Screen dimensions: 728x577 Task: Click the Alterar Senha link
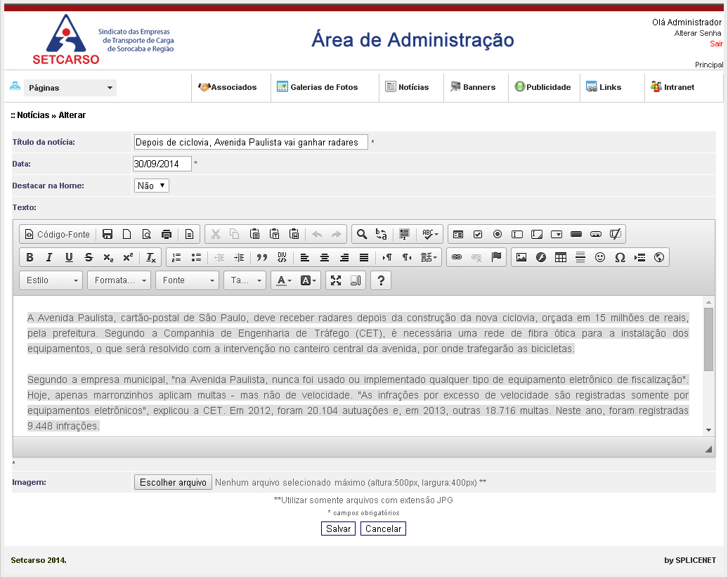[698, 34]
